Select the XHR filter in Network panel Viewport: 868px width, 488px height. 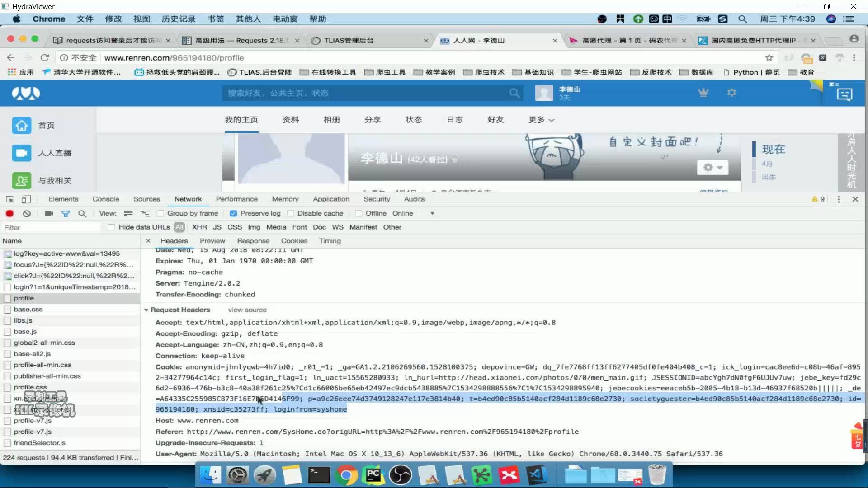(x=199, y=226)
